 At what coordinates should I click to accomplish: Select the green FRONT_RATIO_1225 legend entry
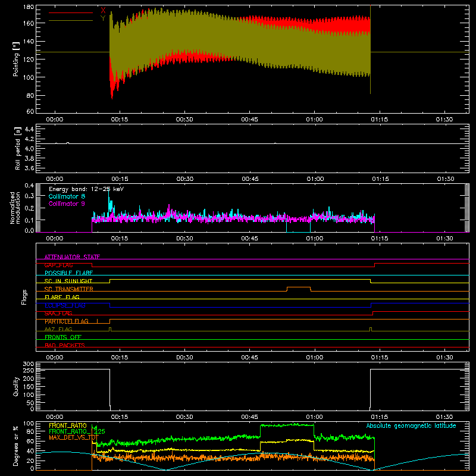pos(77,431)
